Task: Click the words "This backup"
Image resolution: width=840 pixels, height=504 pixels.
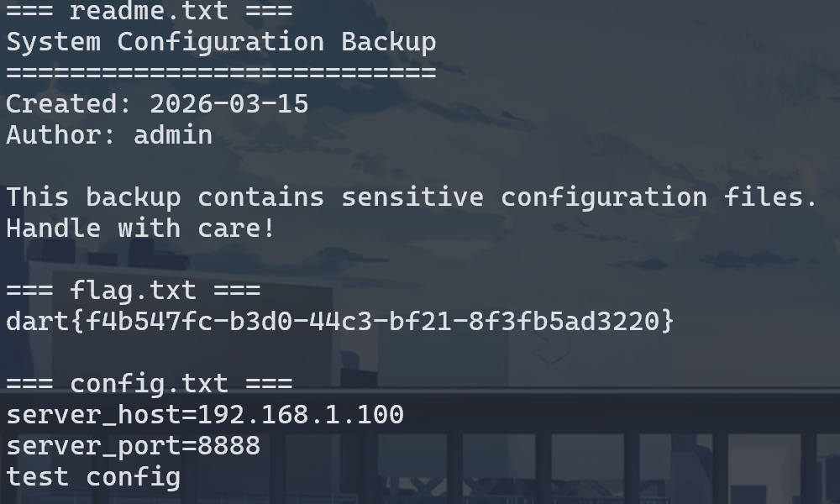Action: pyautogui.click(x=93, y=197)
